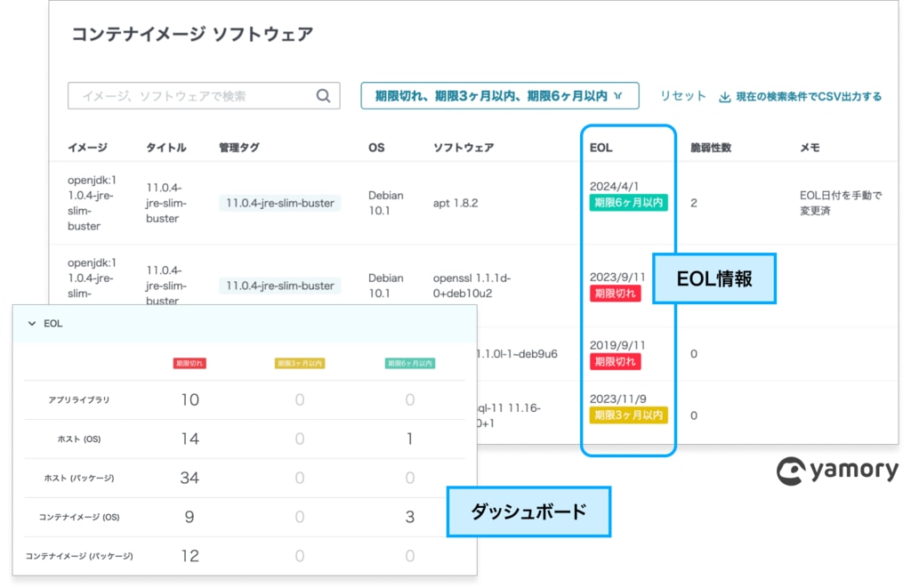
Task: Click the CSV download icon
Action: pos(724,97)
